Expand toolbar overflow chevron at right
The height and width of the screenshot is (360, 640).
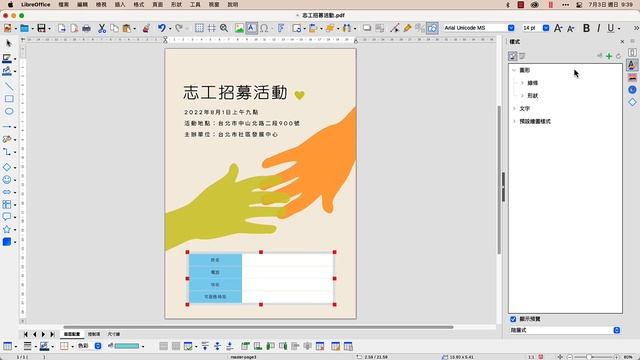(636, 28)
